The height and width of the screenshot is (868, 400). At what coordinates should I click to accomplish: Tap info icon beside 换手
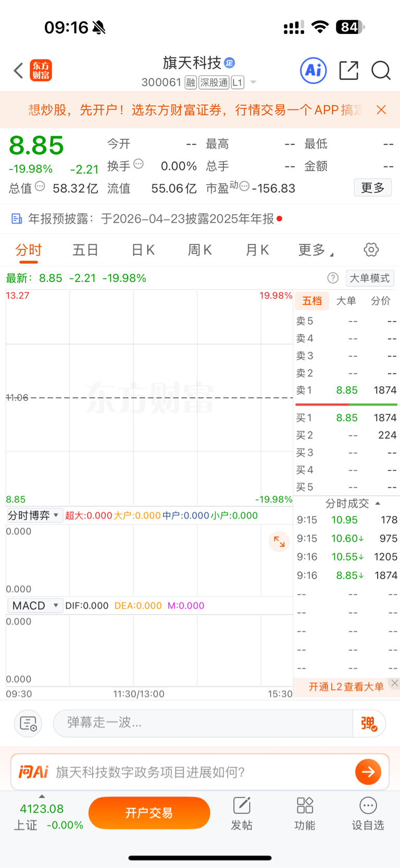(x=139, y=164)
